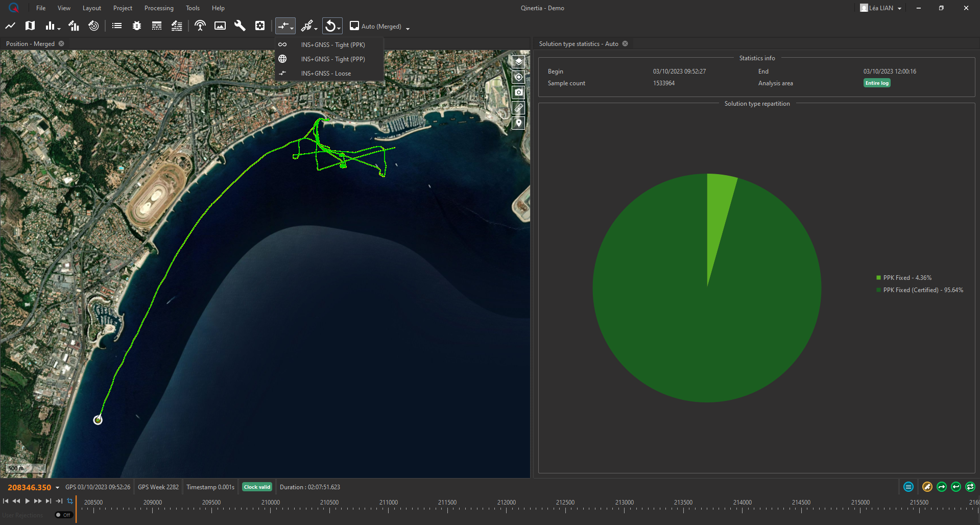Open the timestamp 208346.350 dropdown arrow
The height and width of the screenshot is (525, 980).
[x=57, y=488]
